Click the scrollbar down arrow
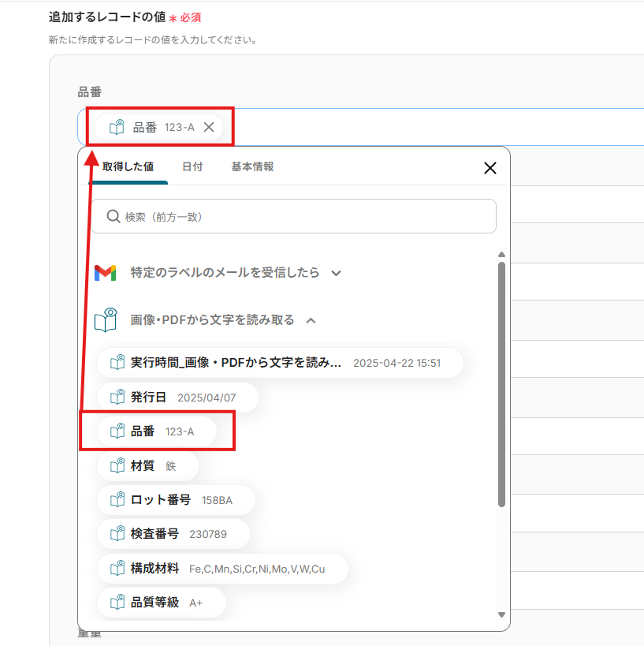Image resolution: width=644 pixels, height=646 pixels. [x=501, y=614]
